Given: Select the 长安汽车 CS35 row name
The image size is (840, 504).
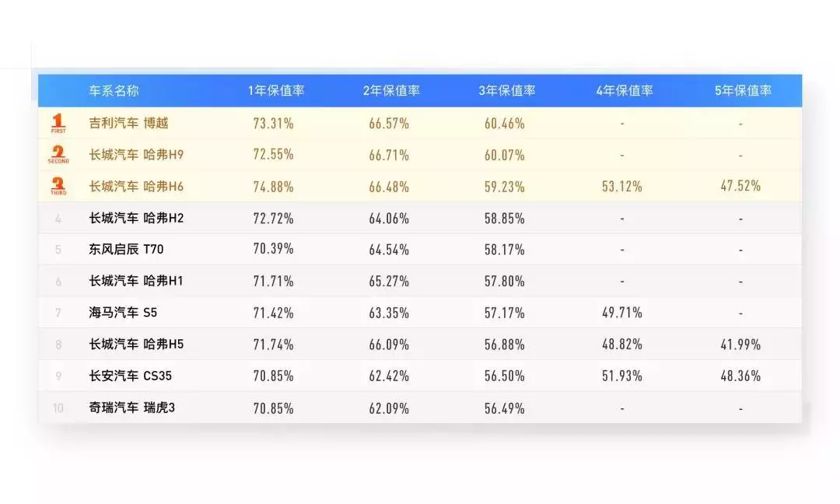Looking at the screenshot, I should click(x=130, y=376).
